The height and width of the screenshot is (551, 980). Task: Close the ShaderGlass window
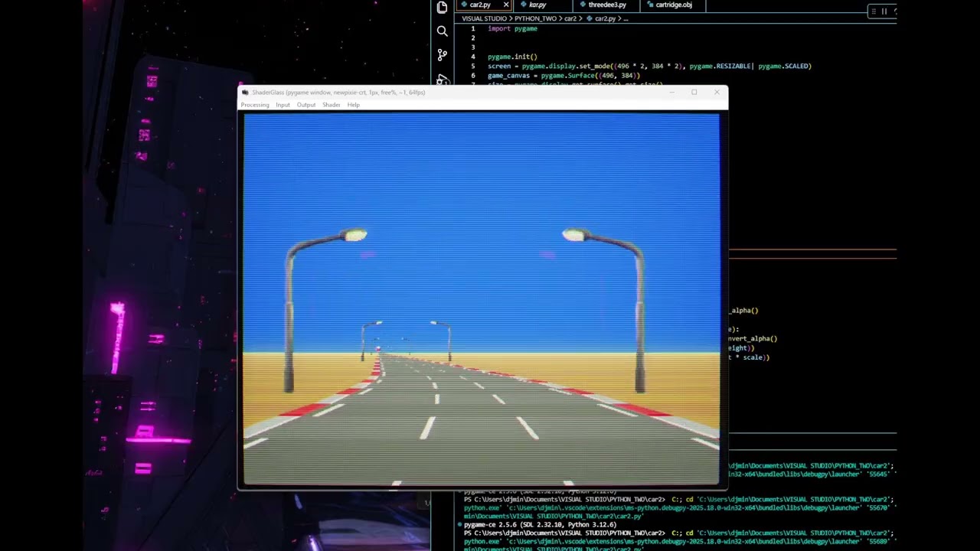(717, 93)
